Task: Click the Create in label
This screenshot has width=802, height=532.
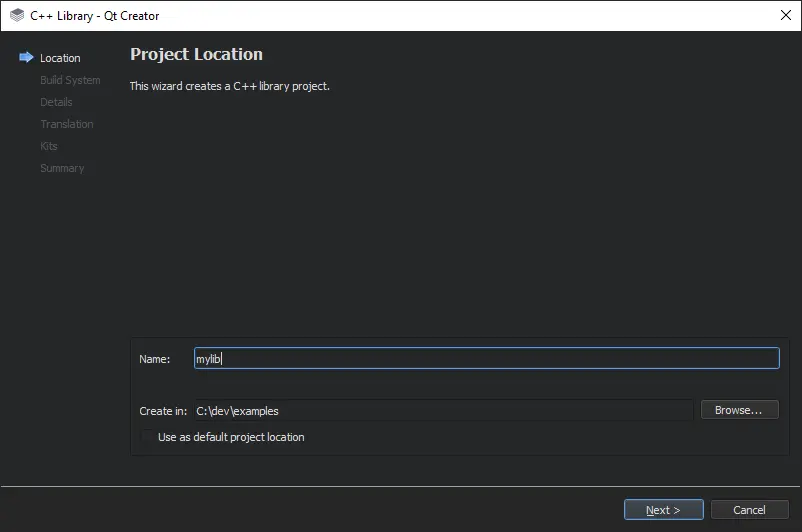Action: (x=163, y=411)
